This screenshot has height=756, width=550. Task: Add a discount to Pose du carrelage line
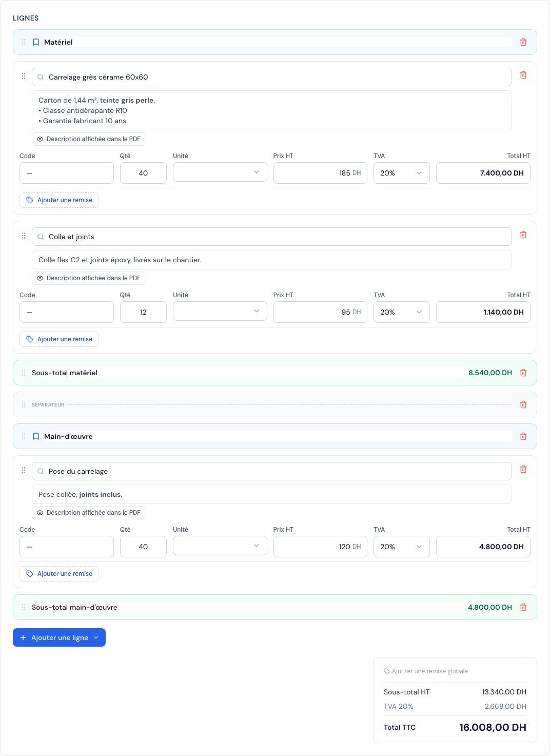[x=59, y=574]
